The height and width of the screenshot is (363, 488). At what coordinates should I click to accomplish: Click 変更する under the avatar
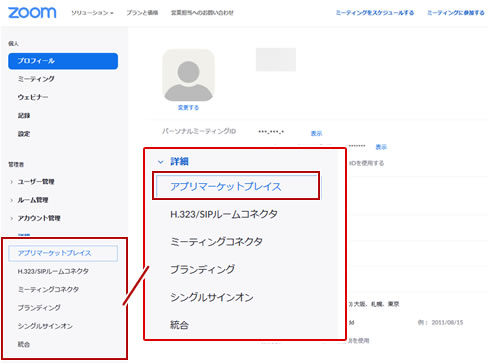188,108
